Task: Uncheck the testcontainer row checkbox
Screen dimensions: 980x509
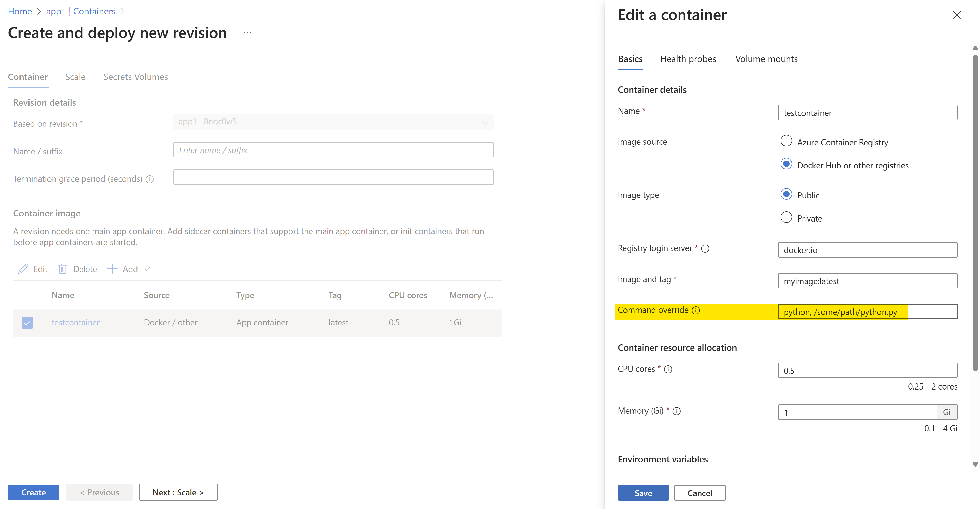Action: click(27, 323)
